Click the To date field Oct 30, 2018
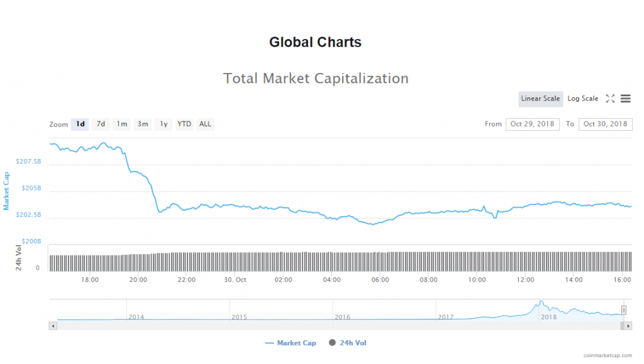Screen dimensions: 644x364 pyautogui.click(x=605, y=124)
